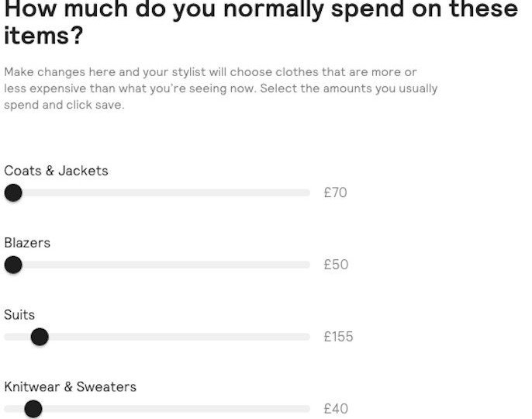Click the Suits category label

pos(19,315)
